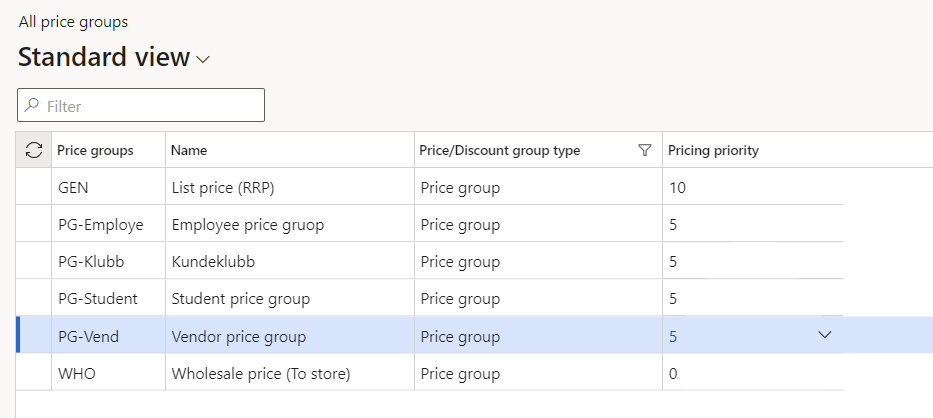Open the Price/Discount group type column header
Viewport: 933px width, 418px height.
(499, 150)
